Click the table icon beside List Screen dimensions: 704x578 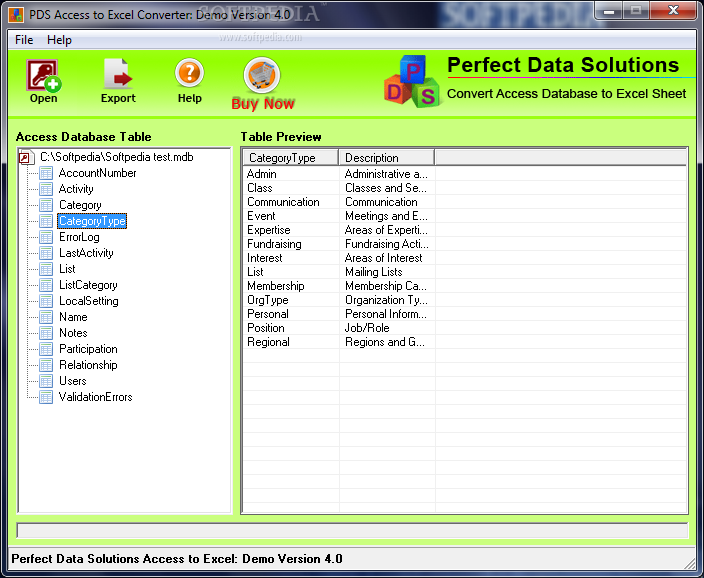pos(46,269)
